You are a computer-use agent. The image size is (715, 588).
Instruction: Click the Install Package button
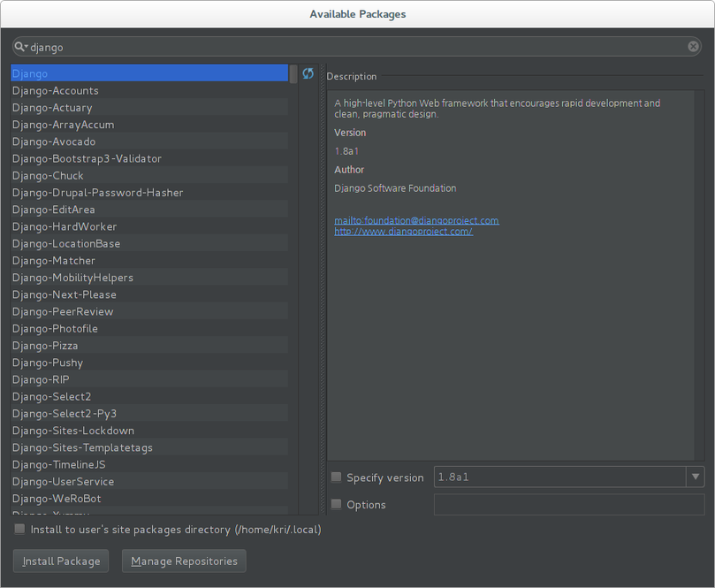[x=61, y=561]
